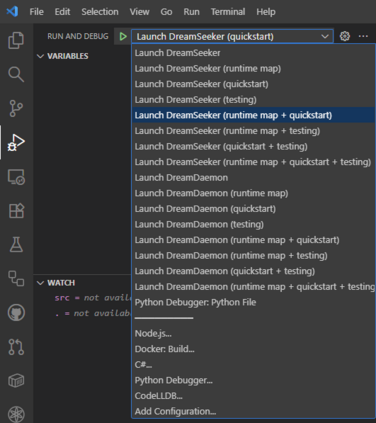This screenshot has height=423, width=376.
Task: Select plain Launch DreamDaemon configuration
Action: tap(253, 177)
